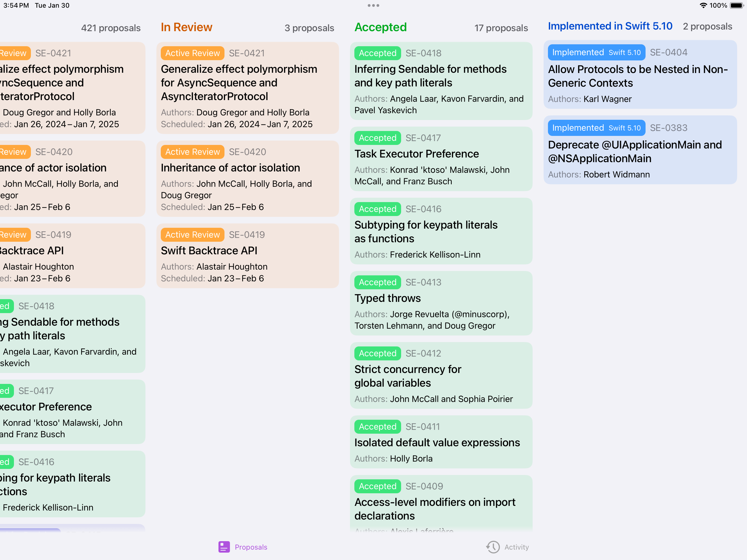Open Access-level modifiers on import declarations
Image resolution: width=747 pixels, height=560 pixels.
tap(441, 503)
